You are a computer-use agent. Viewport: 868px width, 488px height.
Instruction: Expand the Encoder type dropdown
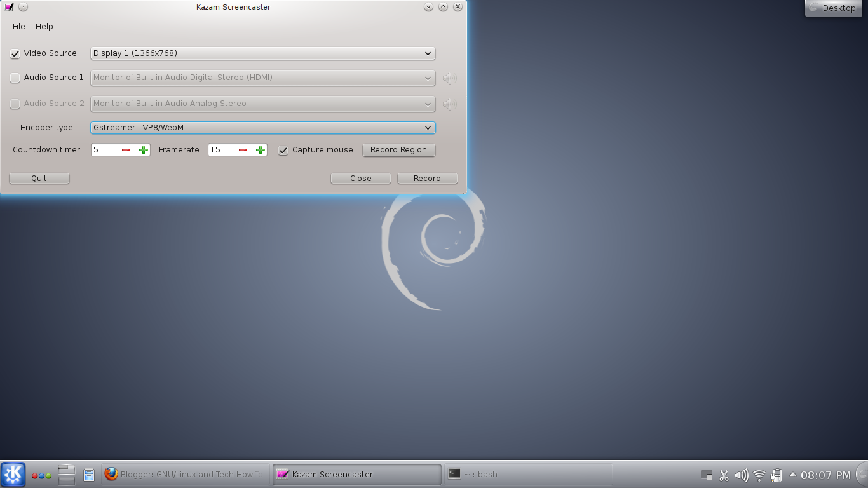click(263, 128)
